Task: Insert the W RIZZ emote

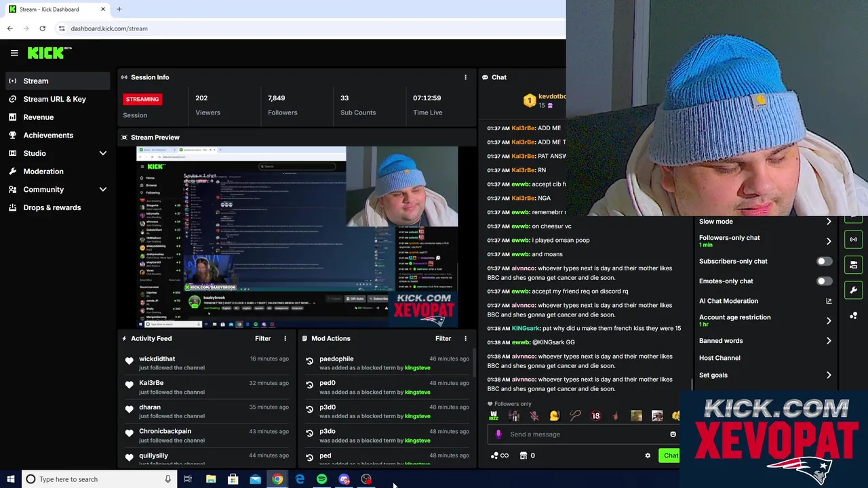Action: (494, 416)
